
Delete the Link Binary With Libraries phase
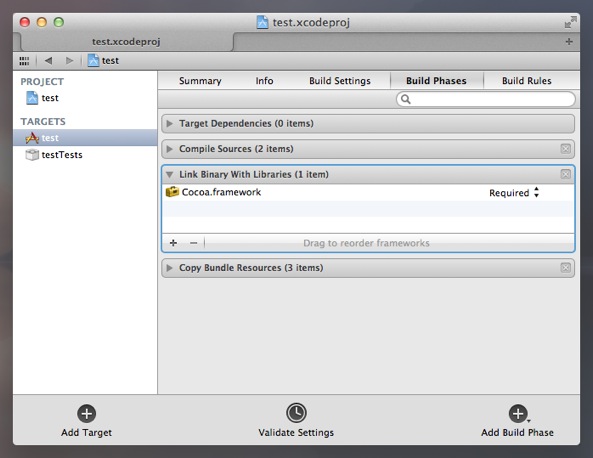(565, 174)
